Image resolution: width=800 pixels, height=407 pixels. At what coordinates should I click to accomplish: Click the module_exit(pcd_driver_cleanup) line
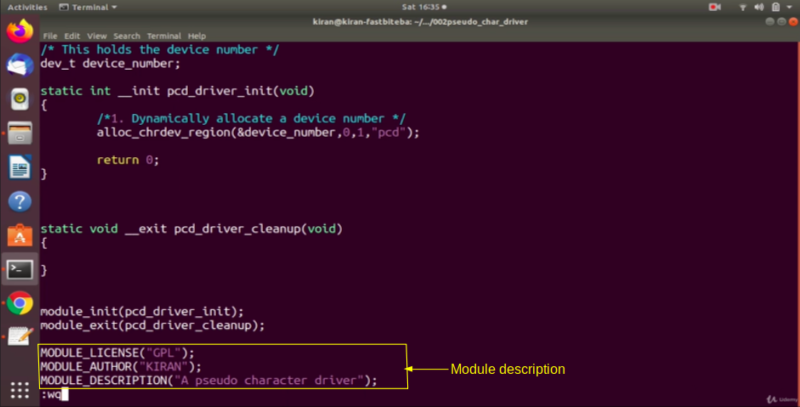click(x=153, y=325)
